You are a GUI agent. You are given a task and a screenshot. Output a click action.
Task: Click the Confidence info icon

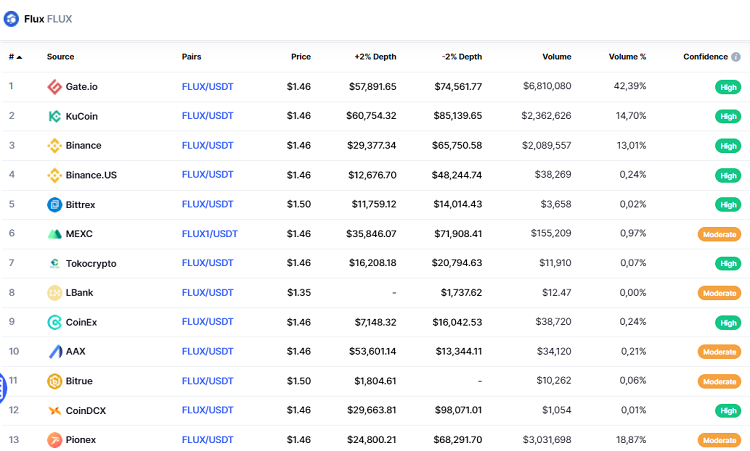[x=736, y=57]
